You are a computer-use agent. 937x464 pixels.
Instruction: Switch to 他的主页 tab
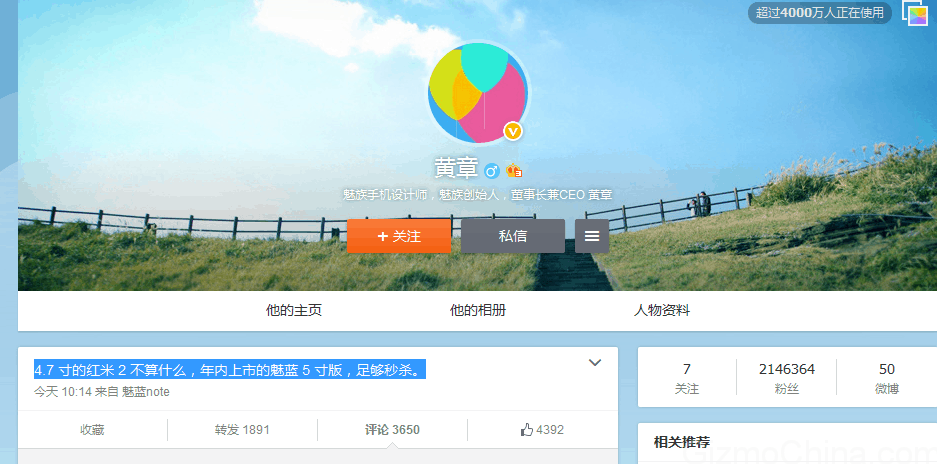[x=294, y=311]
